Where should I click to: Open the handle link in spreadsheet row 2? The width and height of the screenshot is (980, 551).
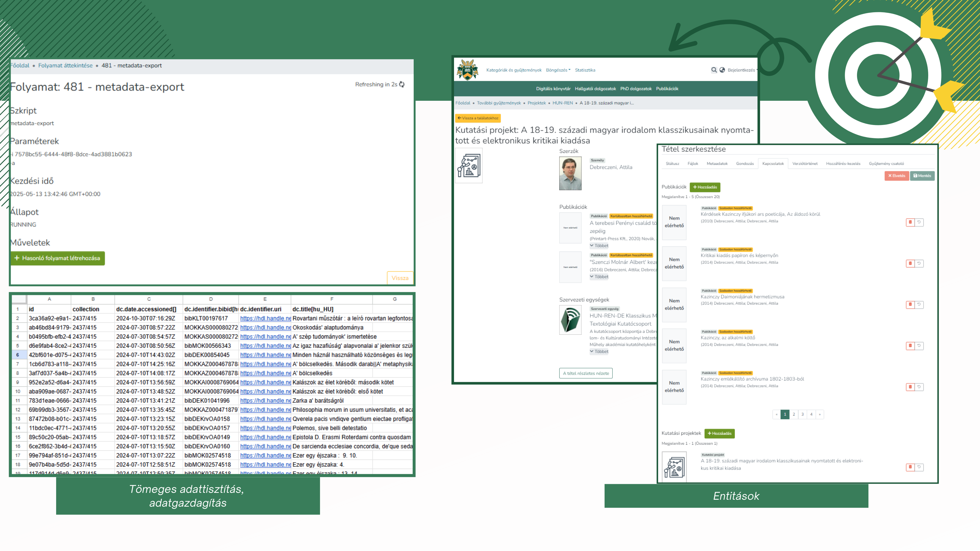(x=265, y=318)
